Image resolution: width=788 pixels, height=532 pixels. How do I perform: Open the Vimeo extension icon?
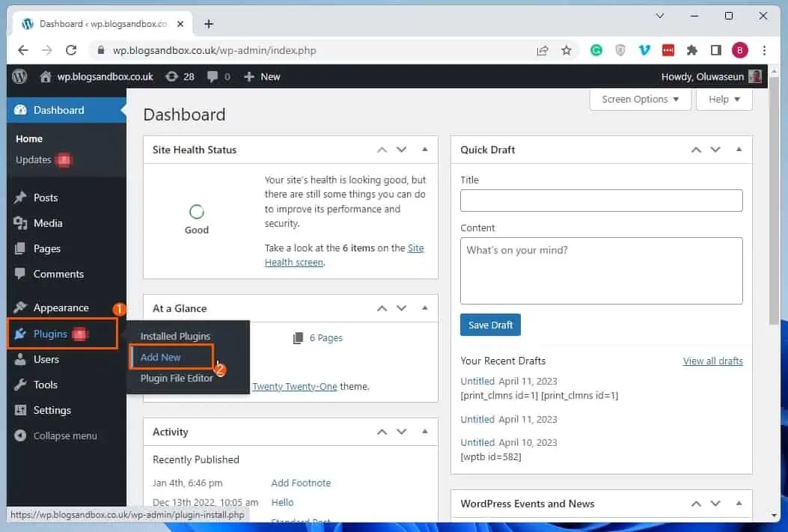pos(644,50)
